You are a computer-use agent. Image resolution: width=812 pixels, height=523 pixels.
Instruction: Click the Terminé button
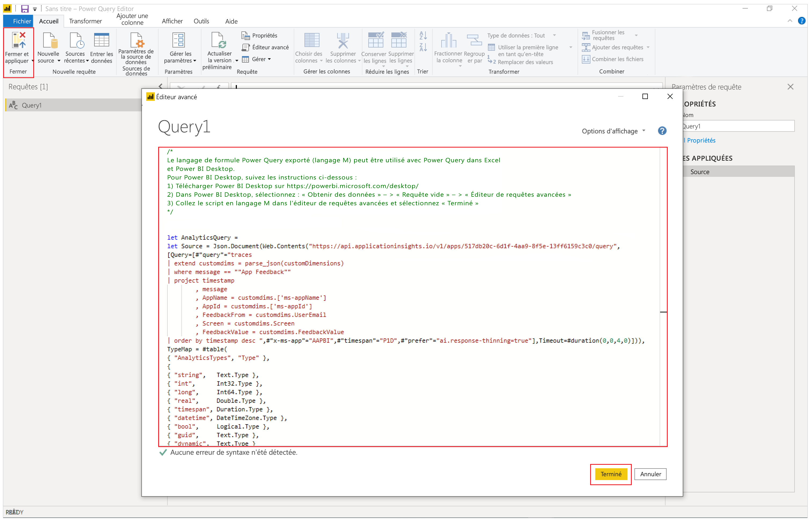click(x=611, y=474)
